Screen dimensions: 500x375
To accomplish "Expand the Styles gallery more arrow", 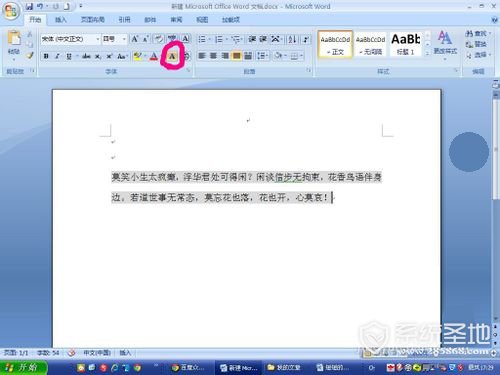I will pyautogui.click(x=428, y=53).
